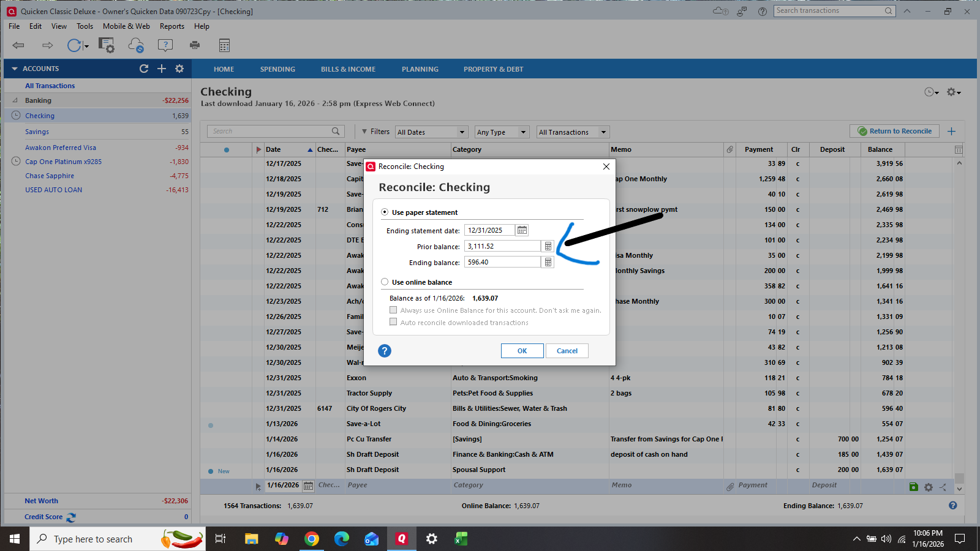Open the help question chat icon in toolbar
This screenshot has height=551, width=980.
pyautogui.click(x=165, y=45)
